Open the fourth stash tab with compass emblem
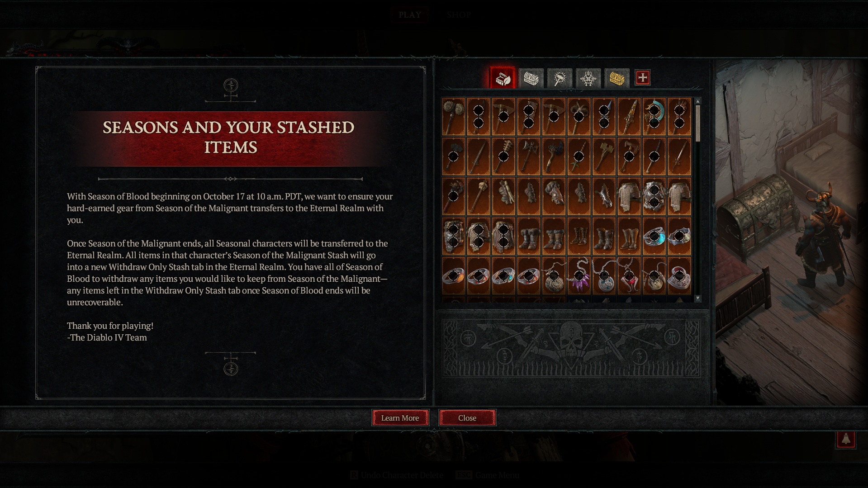 coord(588,78)
